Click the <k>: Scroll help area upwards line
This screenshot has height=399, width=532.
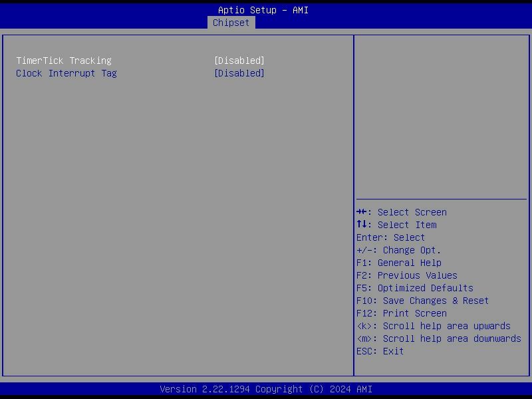pyautogui.click(x=434, y=326)
